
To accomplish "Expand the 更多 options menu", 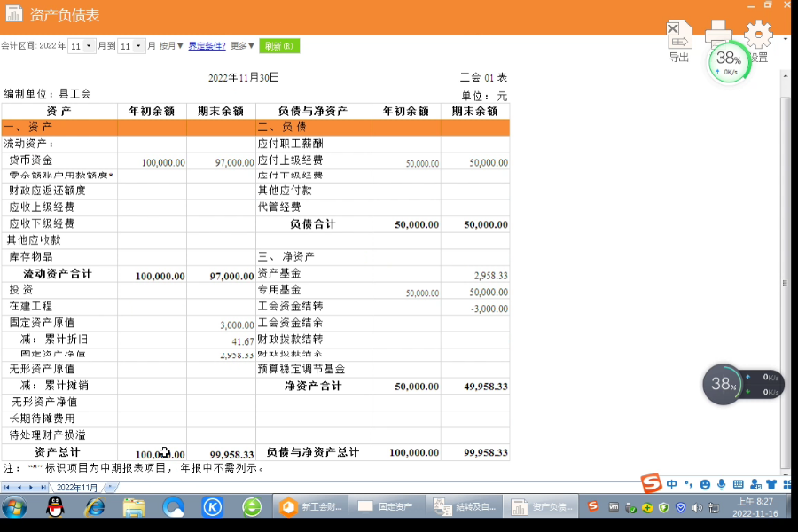I will [242, 46].
